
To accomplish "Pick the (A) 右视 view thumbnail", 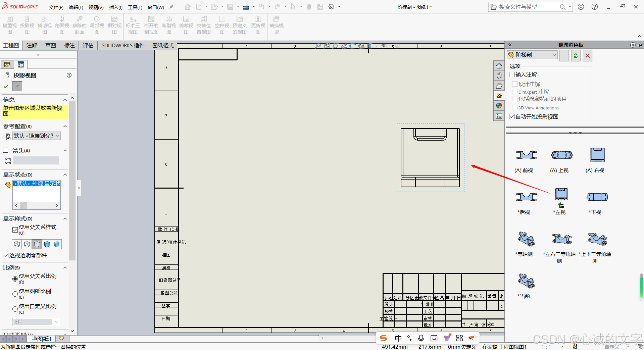I will (x=597, y=155).
